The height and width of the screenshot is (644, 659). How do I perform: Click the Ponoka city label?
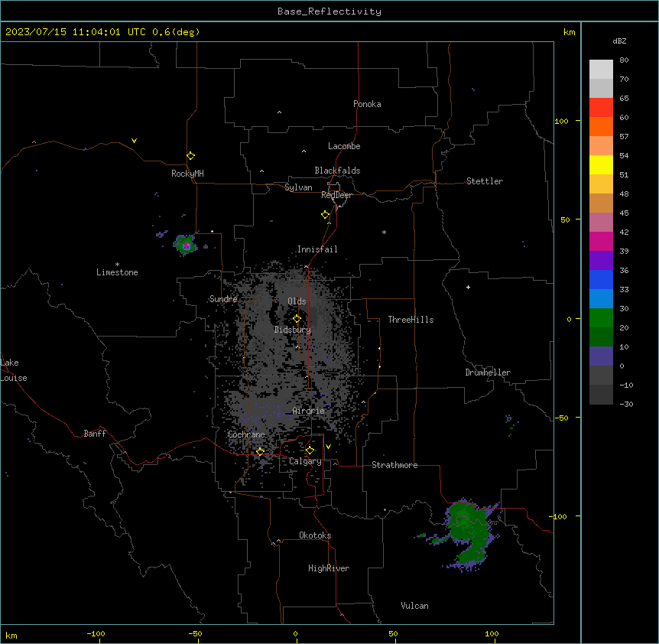(x=367, y=104)
